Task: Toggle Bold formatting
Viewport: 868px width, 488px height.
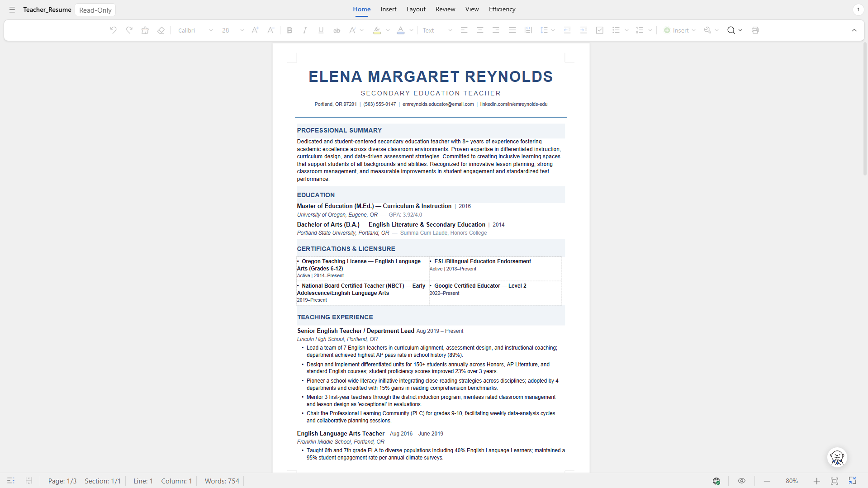Action: [290, 30]
